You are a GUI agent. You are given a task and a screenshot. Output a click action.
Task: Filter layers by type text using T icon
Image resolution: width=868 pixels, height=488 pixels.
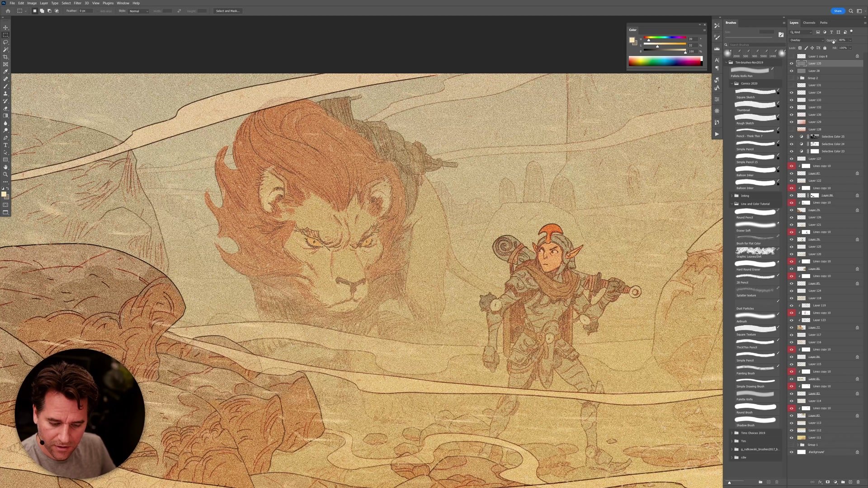[x=831, y=32]
